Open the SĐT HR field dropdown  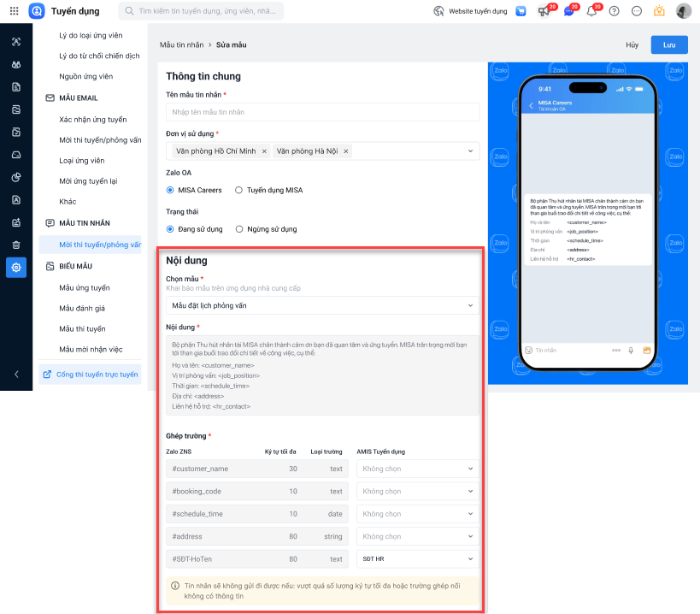pyautogui.click(x=418, y=558)
